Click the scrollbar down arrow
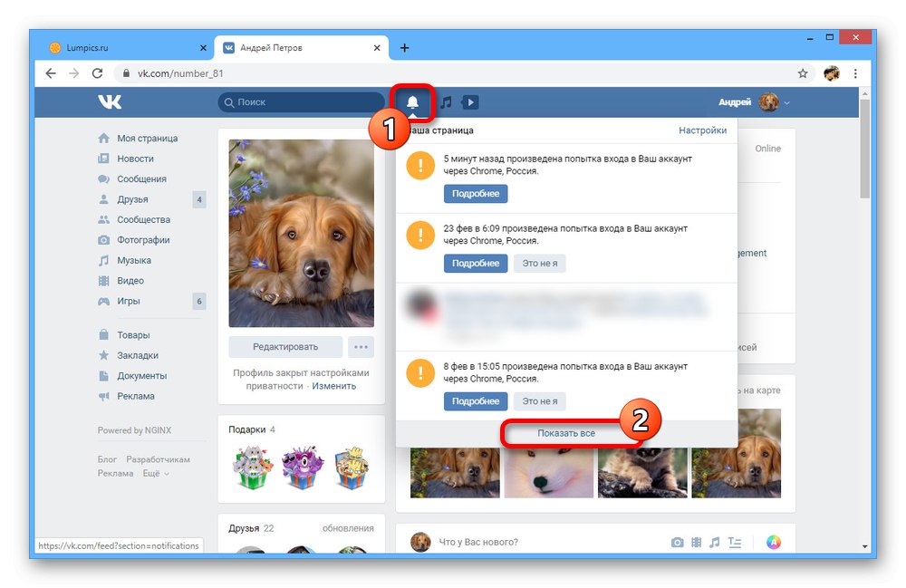This screenshot has width=906, height=588. click(x=864, y=546)
